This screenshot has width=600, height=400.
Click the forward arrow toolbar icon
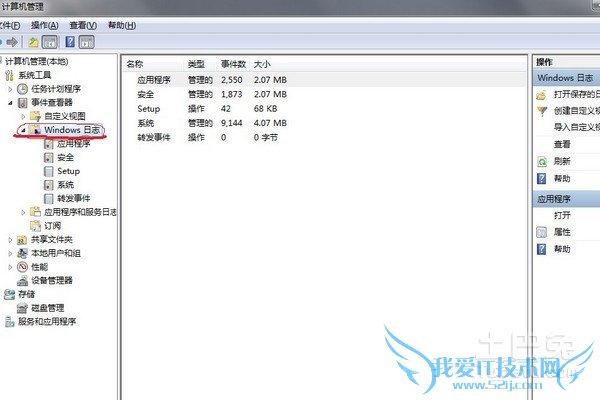12,42
